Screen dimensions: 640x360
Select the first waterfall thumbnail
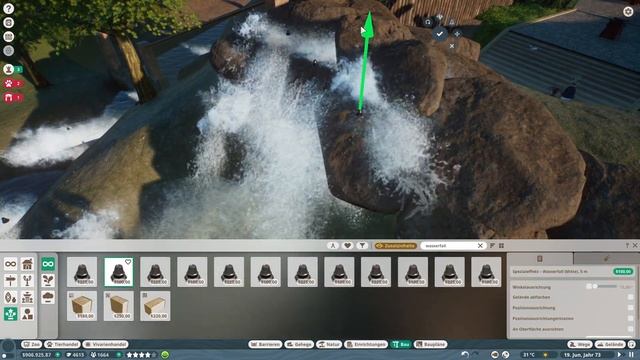82,272
